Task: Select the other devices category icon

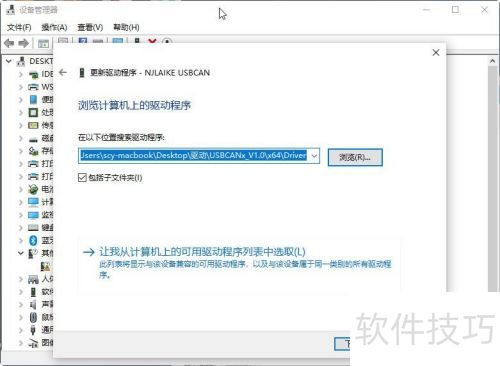Action: [x=33, y=253]
